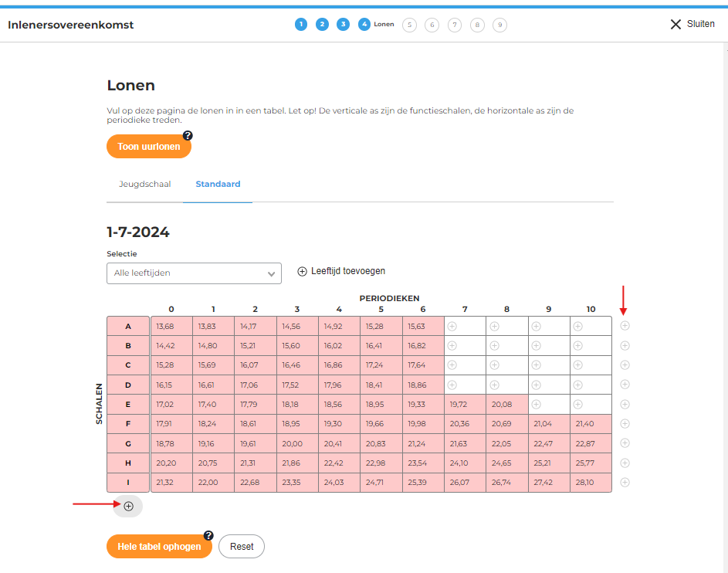
Task: Click the help icon on Toon uurlonen
Action: (188, 136)
